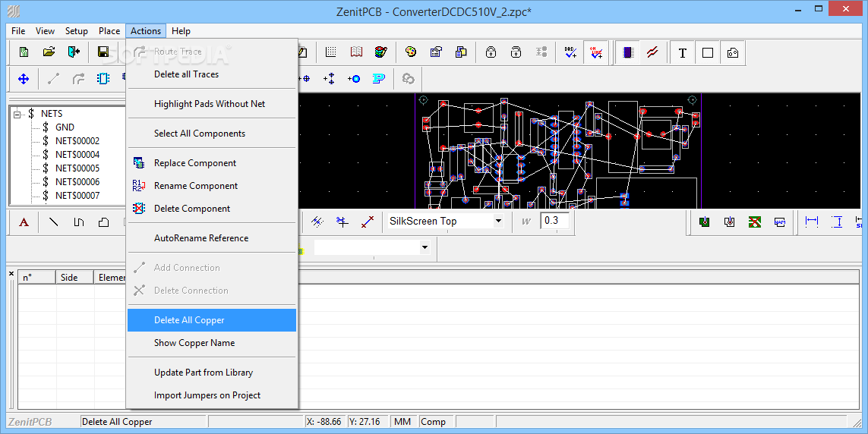Click the New PCB file icon

[24, 52]
